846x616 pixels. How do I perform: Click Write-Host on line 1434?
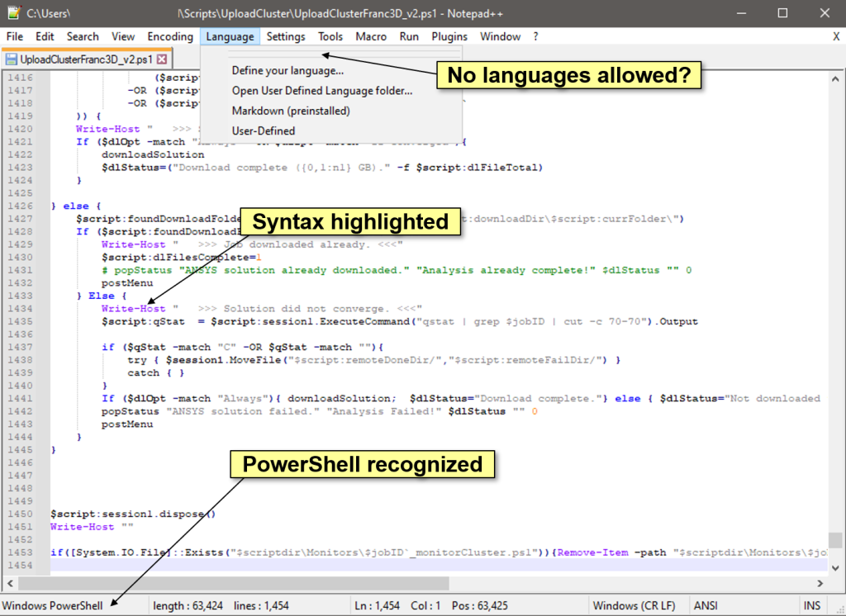coord(133,309)
